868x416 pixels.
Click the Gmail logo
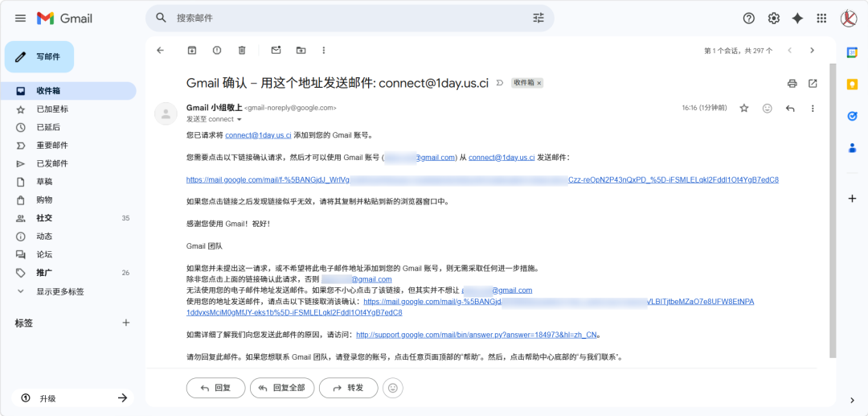pyautogui.click(x=65, y=19)
